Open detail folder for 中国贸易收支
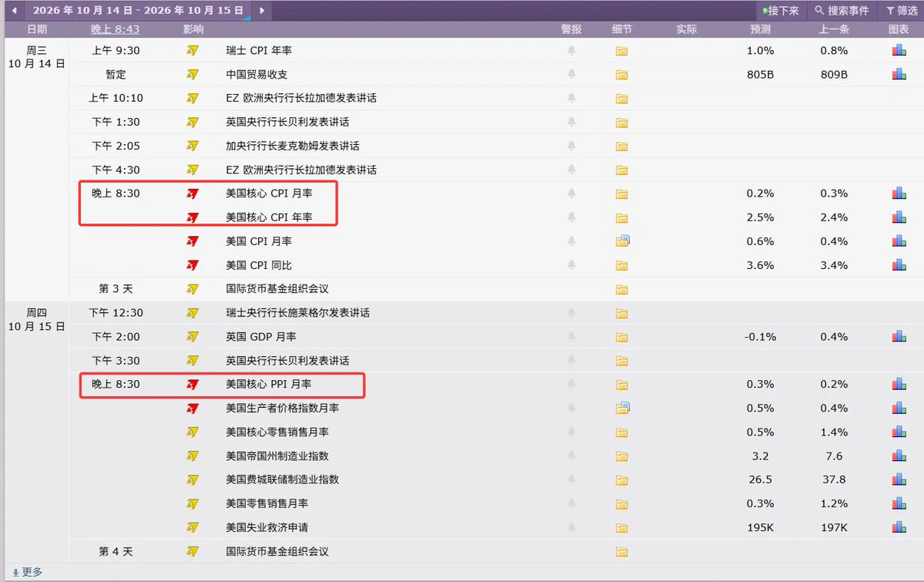This screenshot has width=924, height=582. click(x=622, y=75)
